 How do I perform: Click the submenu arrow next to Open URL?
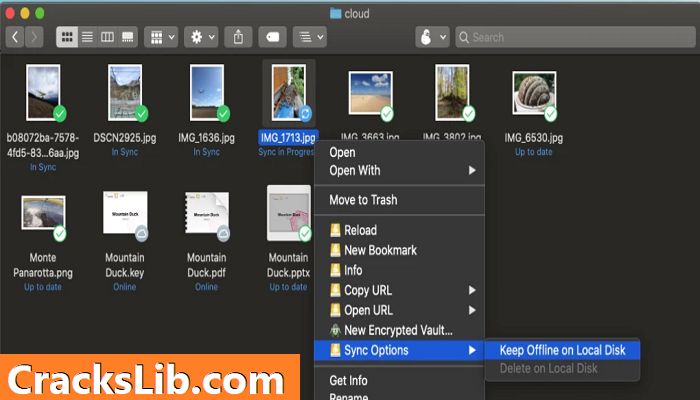coord(472,310)
